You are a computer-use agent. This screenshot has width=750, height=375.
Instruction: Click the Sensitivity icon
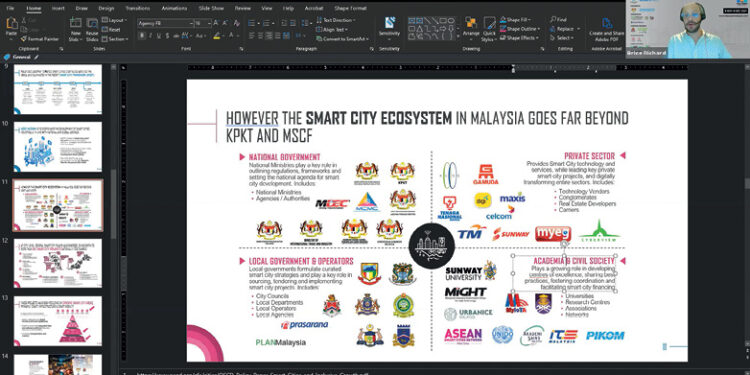(x=390, y=23)
